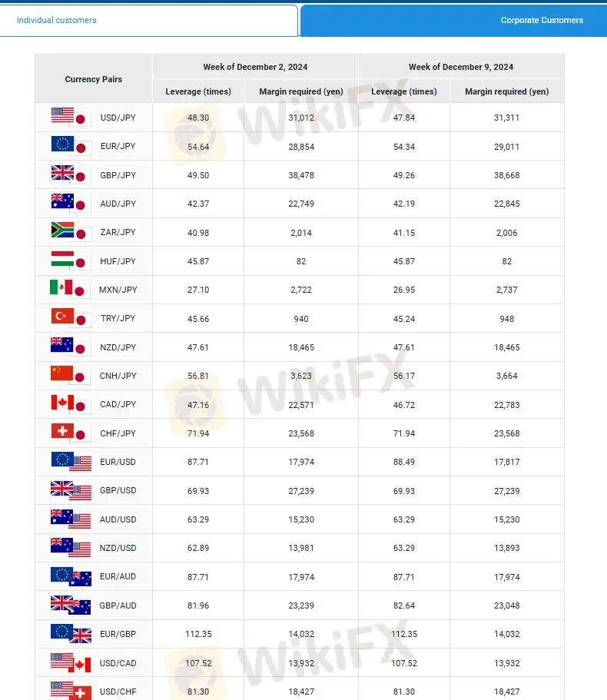Click the ZAR/JPY South Africa flag icon
The width and height of the screenshot is (607, 700).
point(62,230)
